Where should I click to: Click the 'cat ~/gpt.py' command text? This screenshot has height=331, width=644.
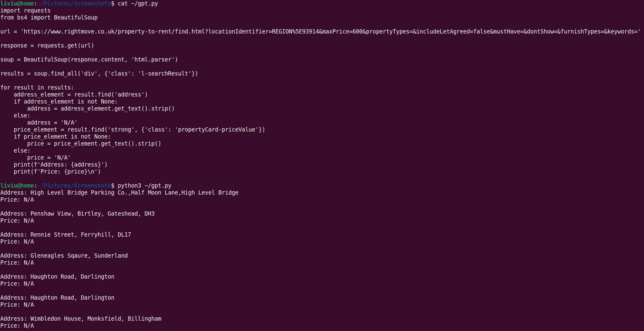[x=138, y=4]
